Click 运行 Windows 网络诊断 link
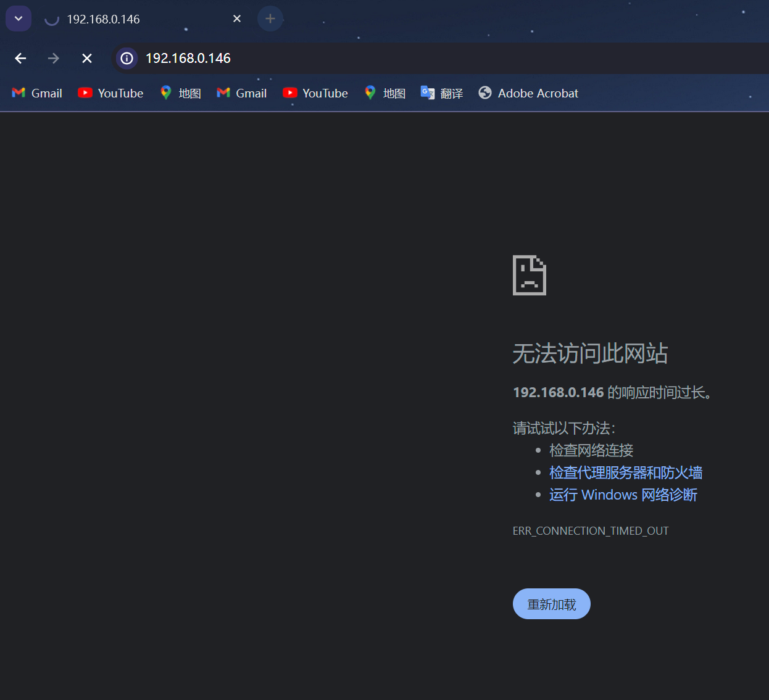Screen dimensions: 769x700 [623, 495]
